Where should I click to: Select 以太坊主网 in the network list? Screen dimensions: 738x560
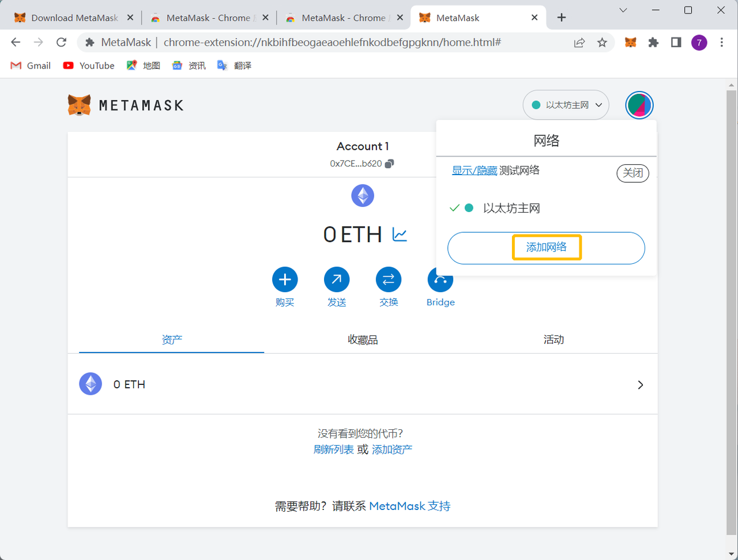[546, 208]
